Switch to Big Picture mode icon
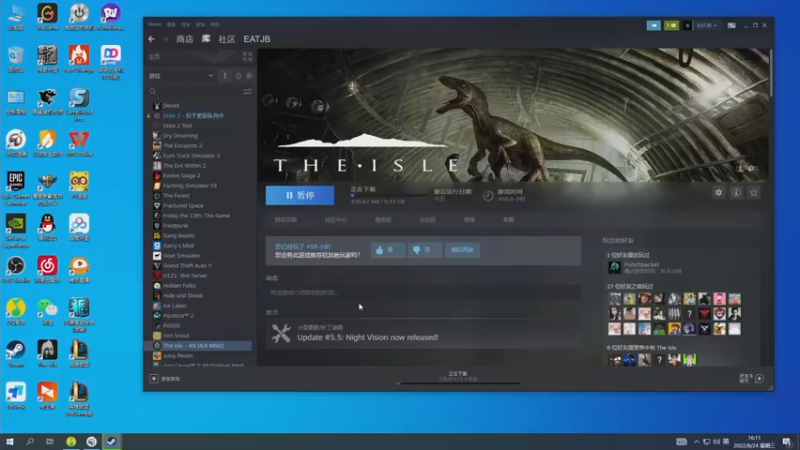This screenshot has height=450, width=800. (732, 25)
